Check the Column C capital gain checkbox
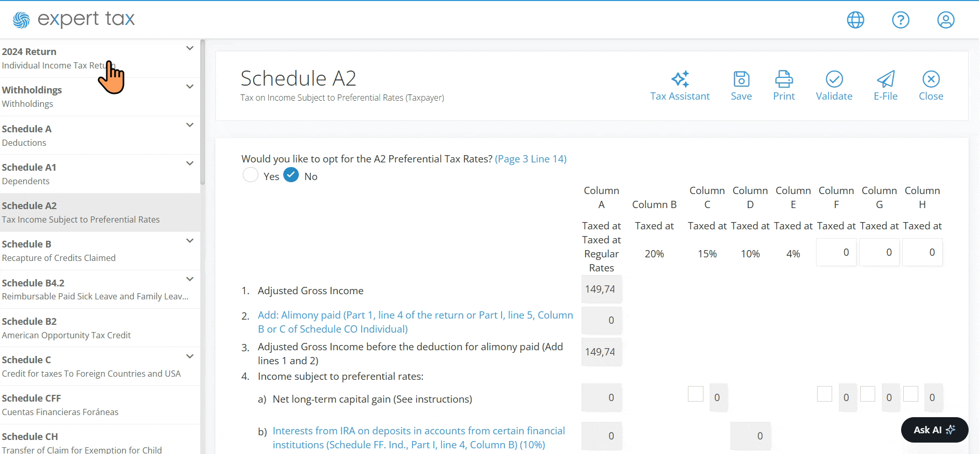 (x=696, y=394)
